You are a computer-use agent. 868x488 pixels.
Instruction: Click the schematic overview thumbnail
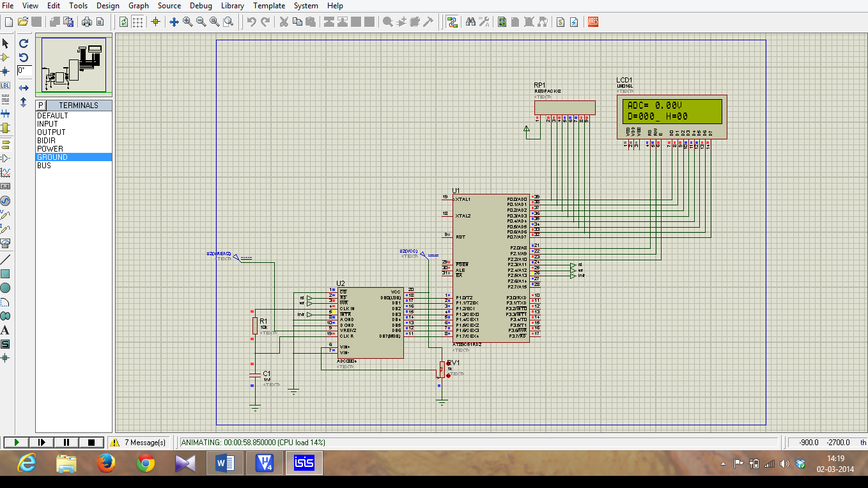(72, 63)
